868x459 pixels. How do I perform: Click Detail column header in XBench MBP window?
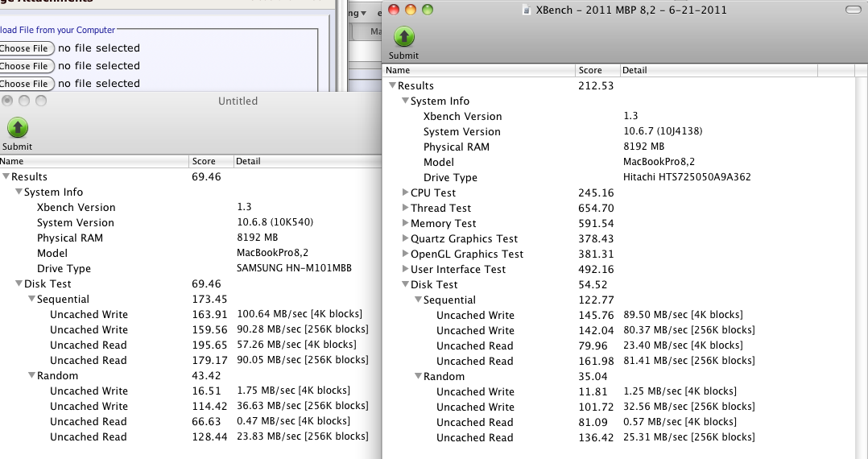click(718, 70)
